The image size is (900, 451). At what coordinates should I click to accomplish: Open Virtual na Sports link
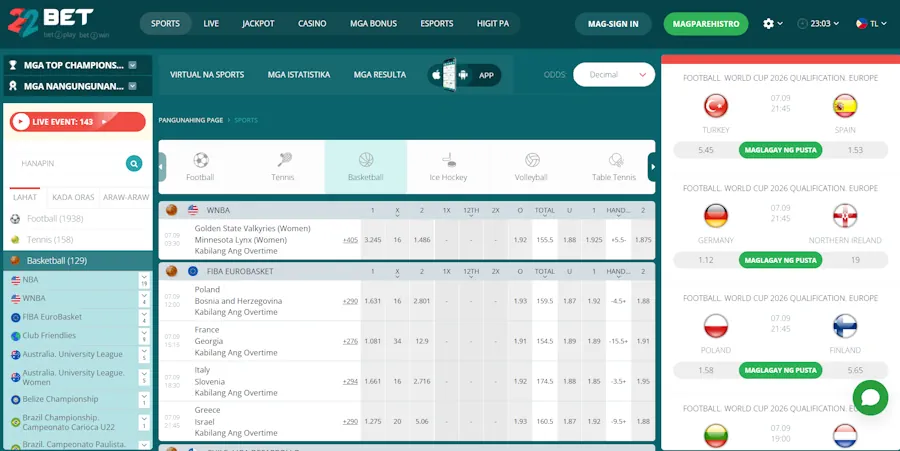207,75
